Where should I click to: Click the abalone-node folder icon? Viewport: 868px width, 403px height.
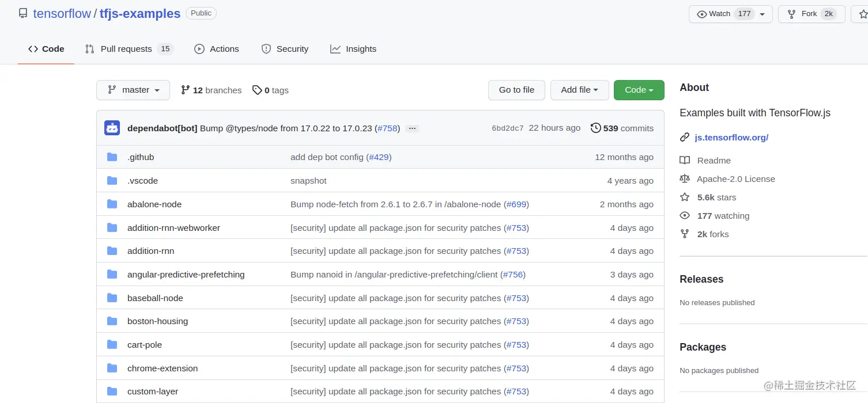tap(112, 204)
